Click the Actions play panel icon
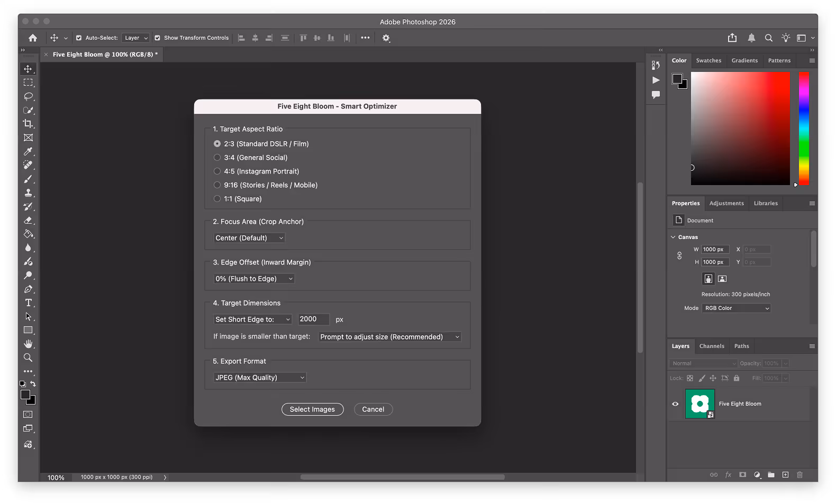836x504 pixels. click(656, 80)
